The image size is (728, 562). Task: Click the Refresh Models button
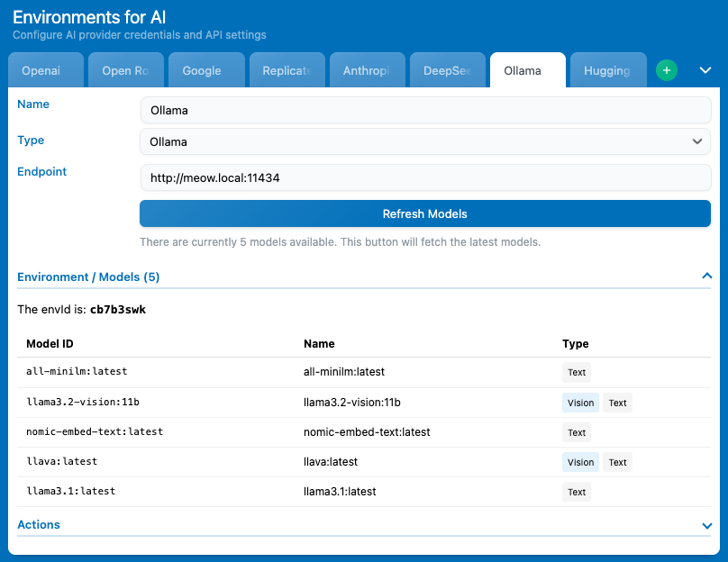425,213
